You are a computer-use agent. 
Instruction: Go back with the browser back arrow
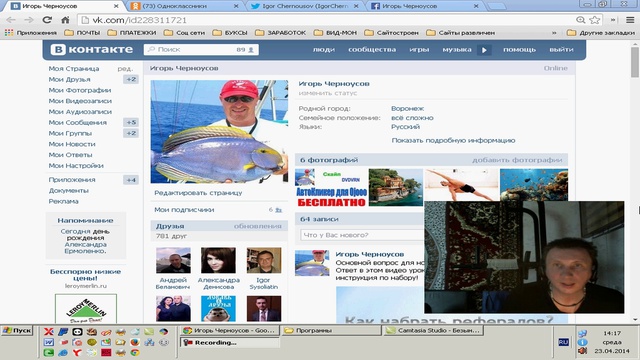coord(11,20)
